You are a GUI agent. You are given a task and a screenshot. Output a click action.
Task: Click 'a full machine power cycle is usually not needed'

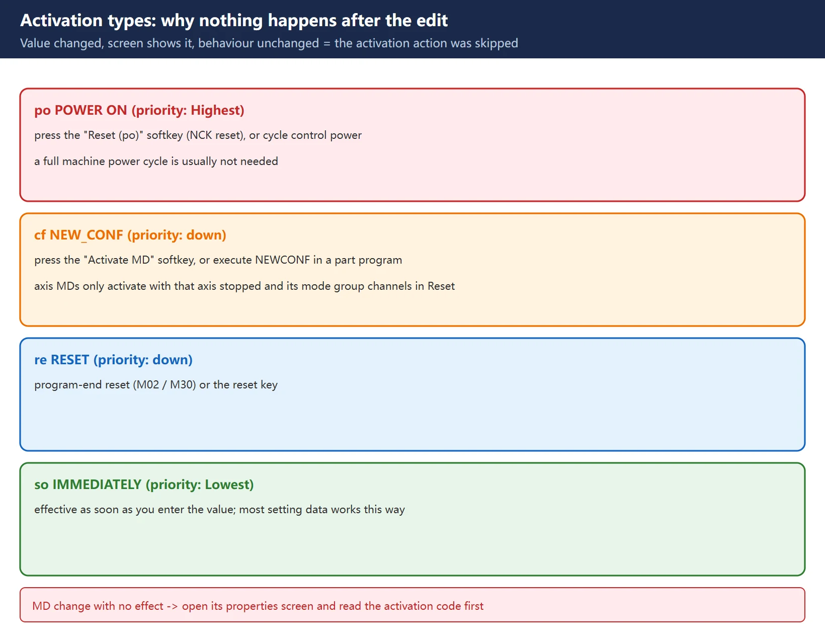click(156, 162)
